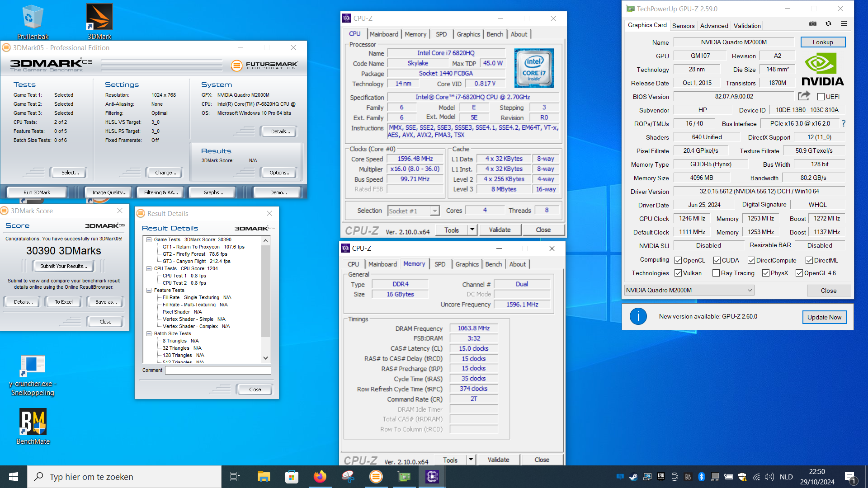The image size is (868, 488).
Task: Switch to Advanced tab in GPU-Z
Action: coord(714,26)
